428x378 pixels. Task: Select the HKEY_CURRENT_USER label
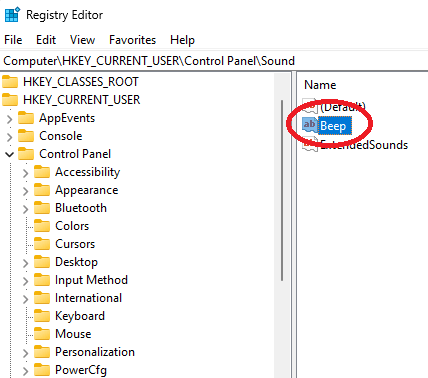(81, 100)
